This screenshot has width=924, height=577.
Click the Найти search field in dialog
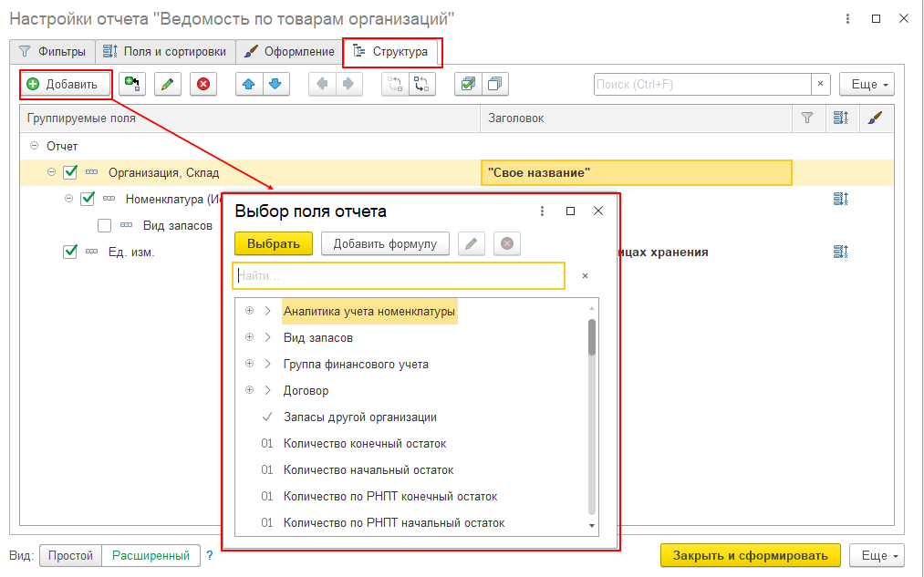tap(399, 275)
